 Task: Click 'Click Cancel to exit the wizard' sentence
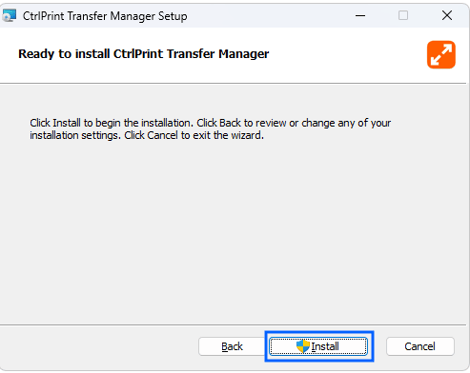coord(194,135)
